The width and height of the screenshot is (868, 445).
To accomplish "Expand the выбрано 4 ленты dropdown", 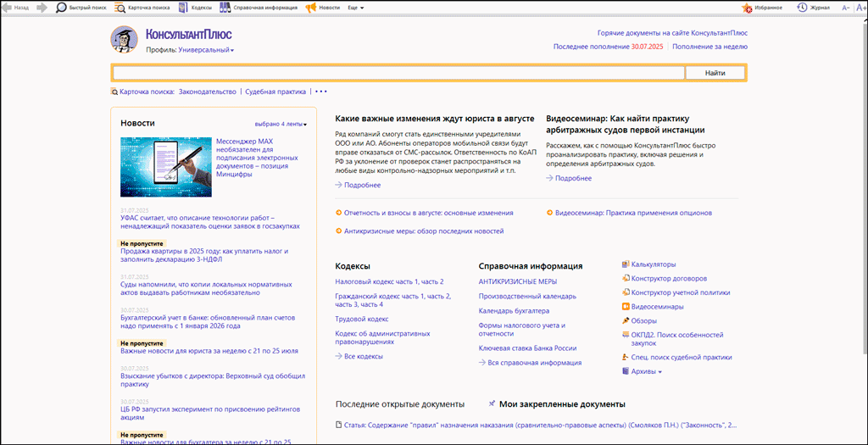I will (x=281, y=124).
